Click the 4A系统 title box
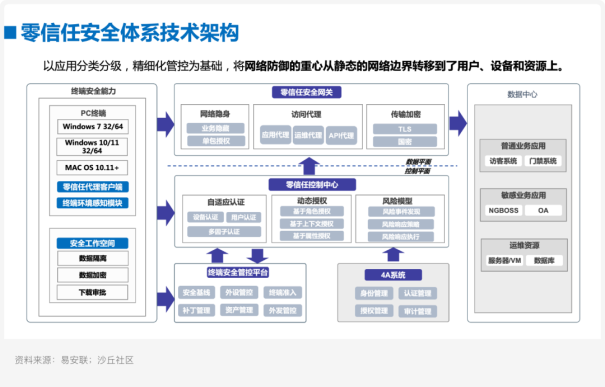Viewport: 605px width, 387px height. [393, 275]
